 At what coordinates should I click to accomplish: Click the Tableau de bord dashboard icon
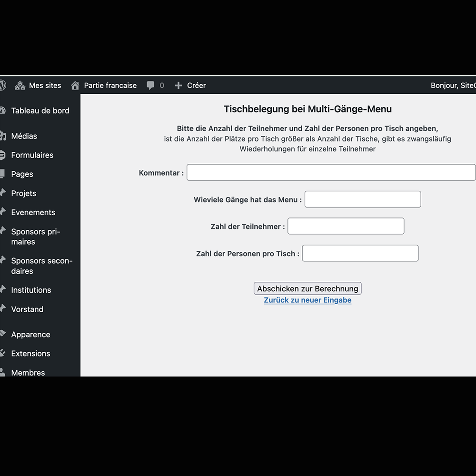pos(3,110)
